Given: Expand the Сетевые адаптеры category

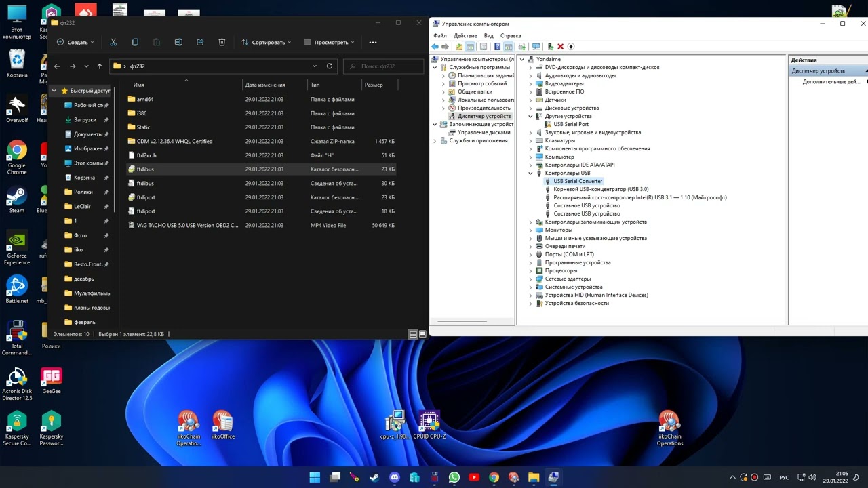Looking at the screenshot, I should point(530,279).
